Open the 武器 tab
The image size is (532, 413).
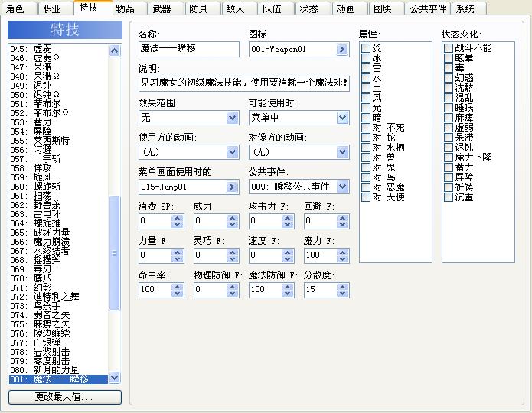(166, 8)
